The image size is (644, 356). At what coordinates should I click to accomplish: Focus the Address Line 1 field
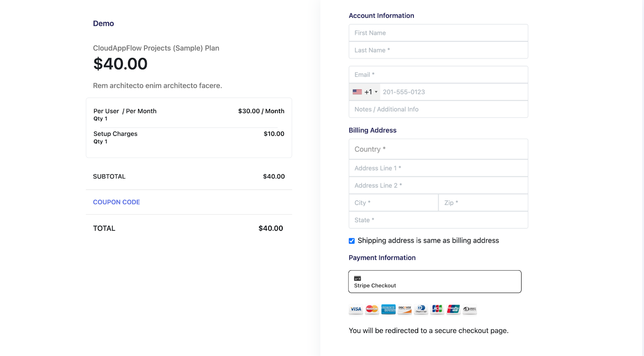pos(438,168)
